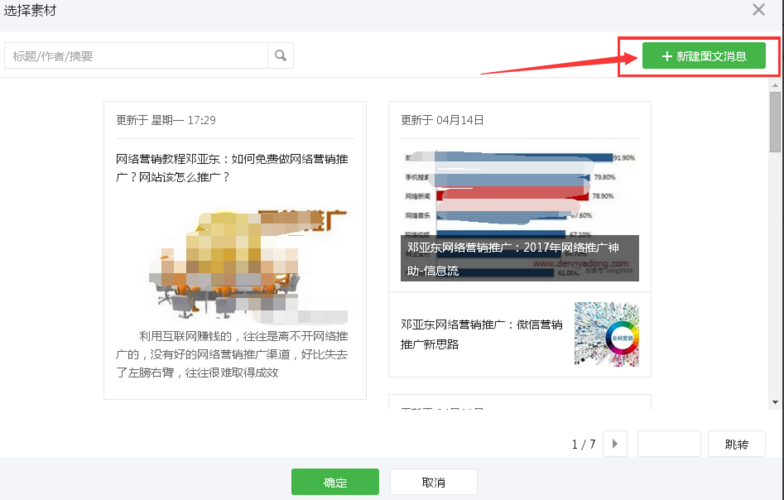Click the 新建图文消息 button
This screenshot has width=784, height=500.
tap(704, 56)
